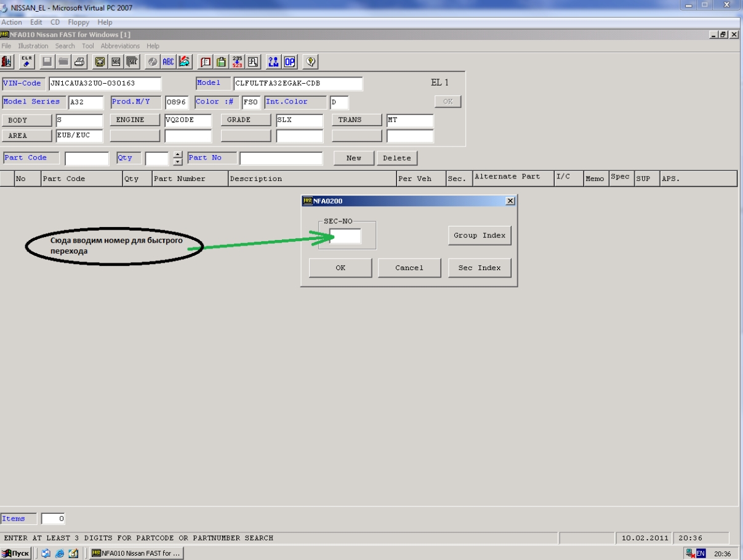The image size is (743, 560).
Task: Click the Qty spinner arrows
Action: 179,158
